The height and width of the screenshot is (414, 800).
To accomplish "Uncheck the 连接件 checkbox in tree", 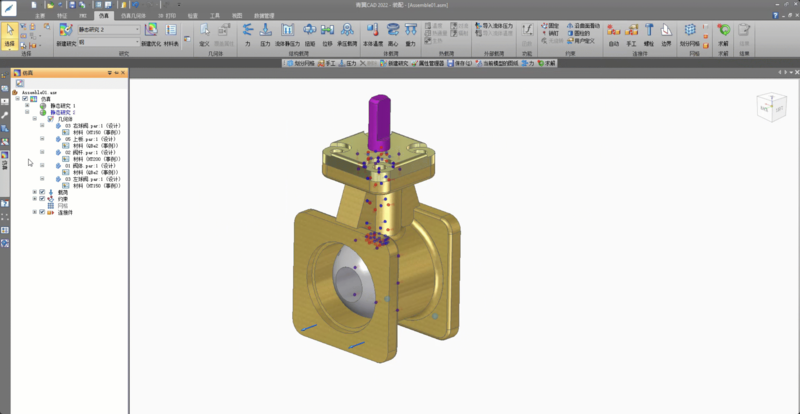I will [x=42, y=213].
